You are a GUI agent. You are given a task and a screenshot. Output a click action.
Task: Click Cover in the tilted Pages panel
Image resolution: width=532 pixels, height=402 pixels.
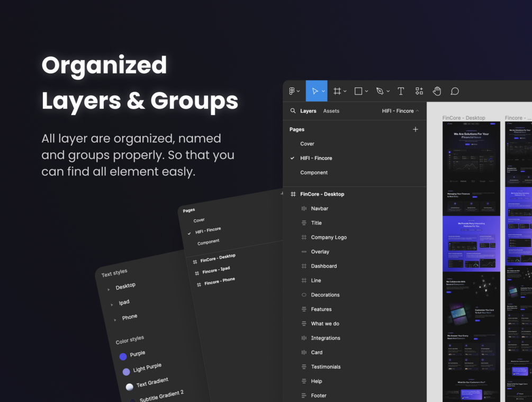click(199, 220)
